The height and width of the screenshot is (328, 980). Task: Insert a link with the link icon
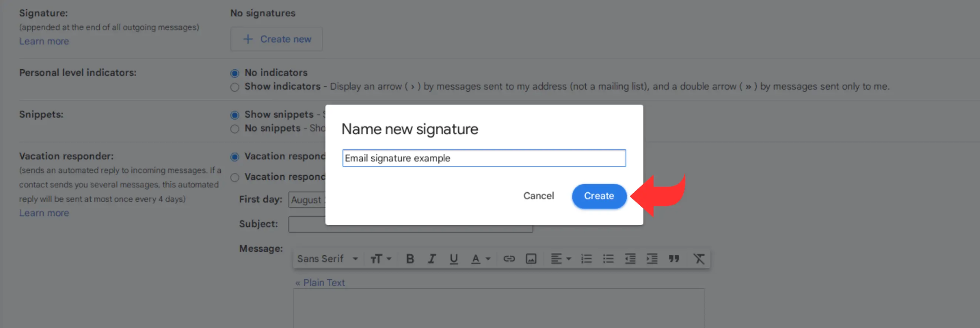coord(509,259)
